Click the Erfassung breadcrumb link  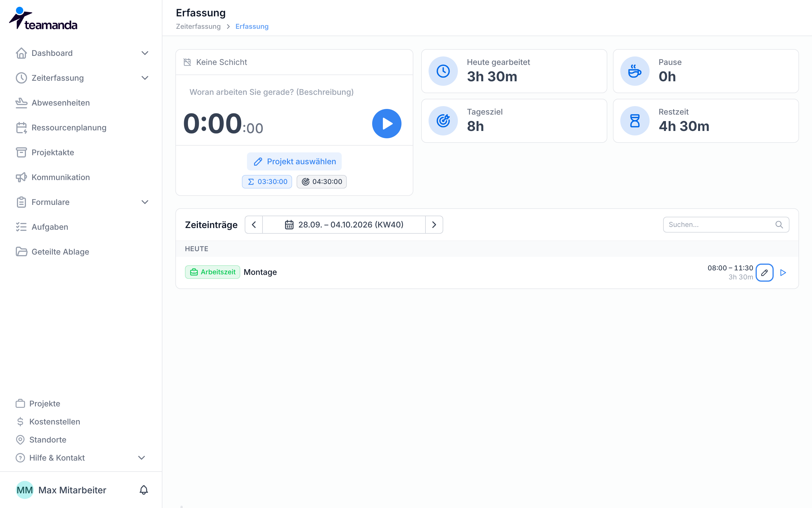point(252,26)
